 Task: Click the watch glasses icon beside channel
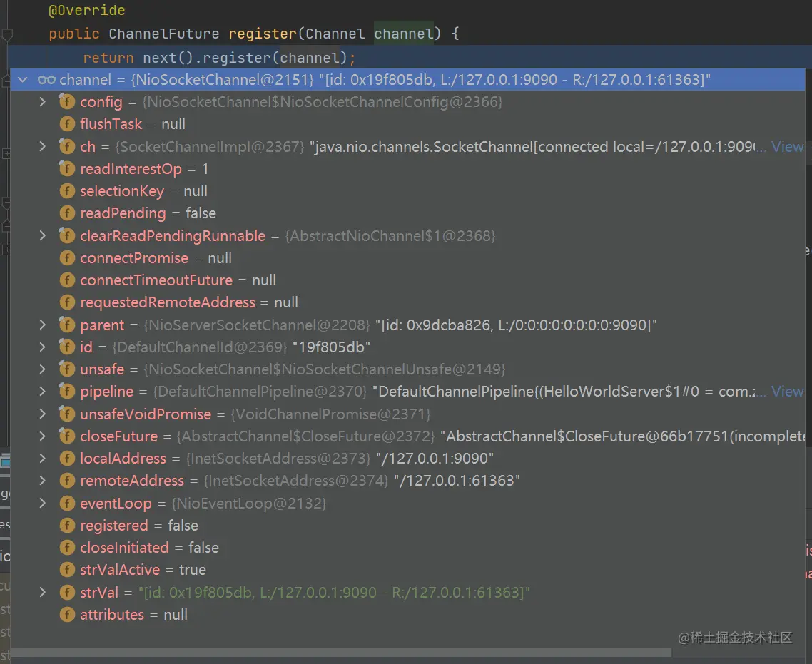coord(46,80)
